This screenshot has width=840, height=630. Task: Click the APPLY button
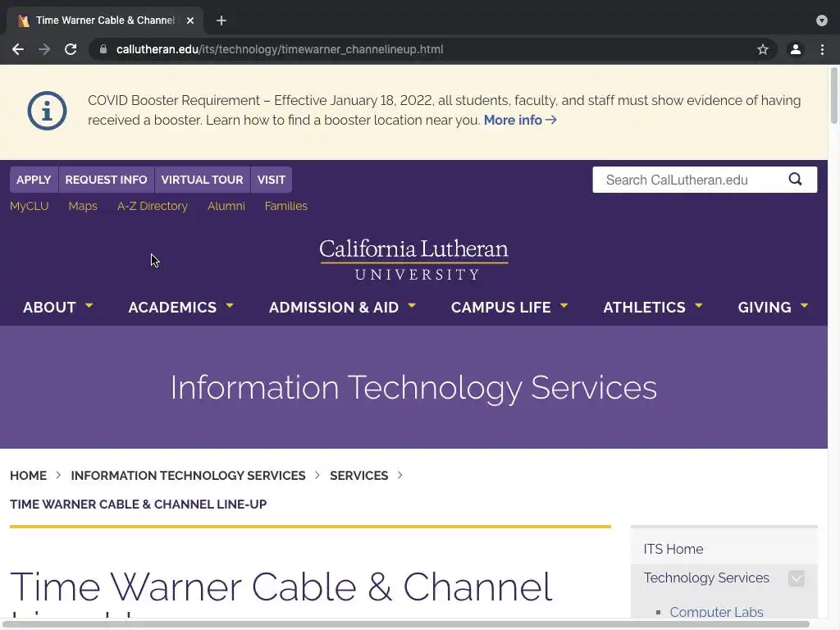point(34,180)
